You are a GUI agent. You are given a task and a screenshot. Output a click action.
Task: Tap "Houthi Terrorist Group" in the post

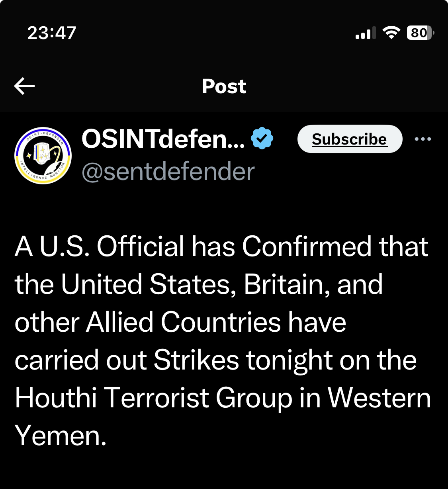tap(153, 398)
